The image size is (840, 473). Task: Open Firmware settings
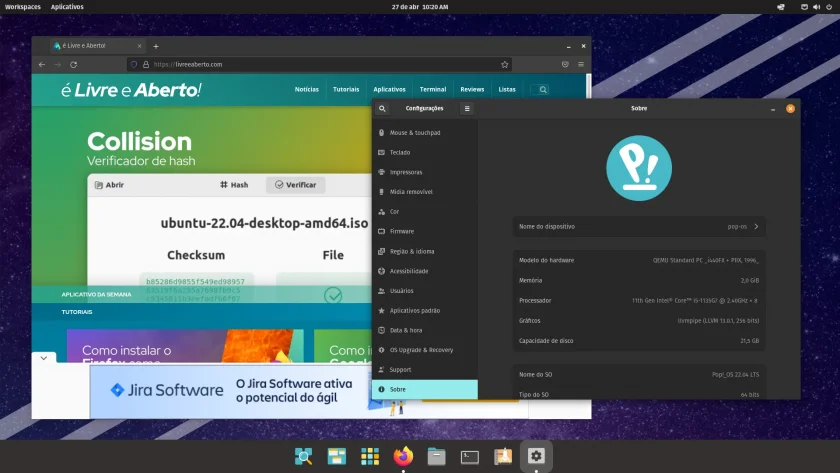click(x=425, y=231)
